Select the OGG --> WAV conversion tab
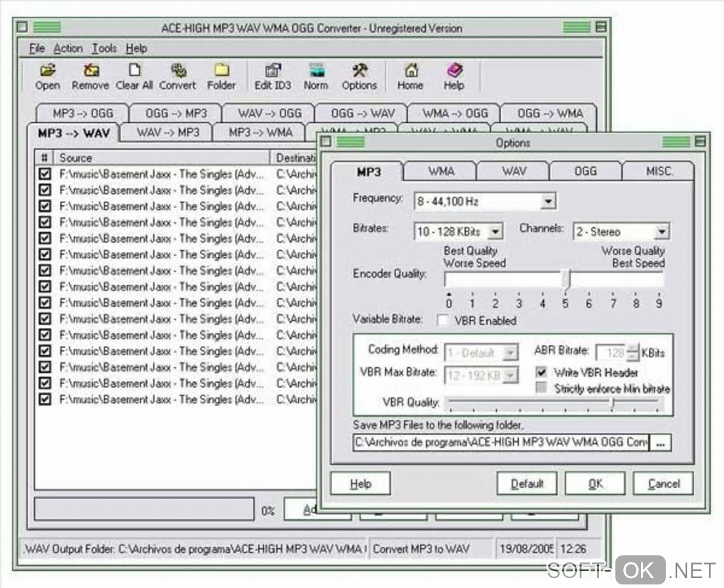Image resolution: width=724 pixels, height=588 pixels. pos(363,113)
